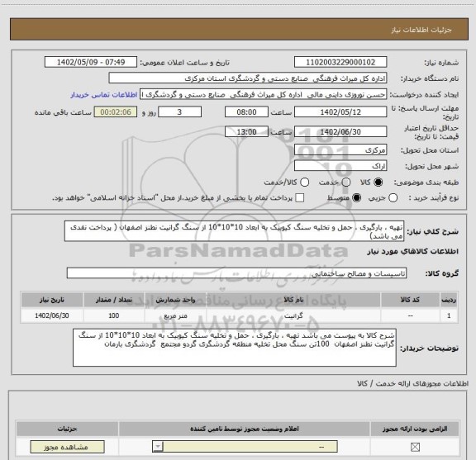476x460 pixels.
Task: Click the اطلاعات کالاهای مورد نیاز heading
Action: 413,252
